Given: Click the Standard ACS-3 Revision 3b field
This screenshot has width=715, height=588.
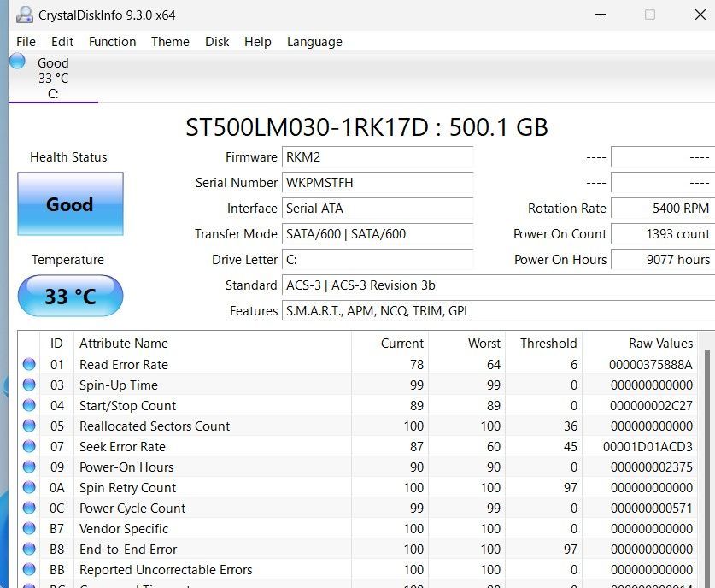Looking at the screenshot, I should [x=498, y=285].
